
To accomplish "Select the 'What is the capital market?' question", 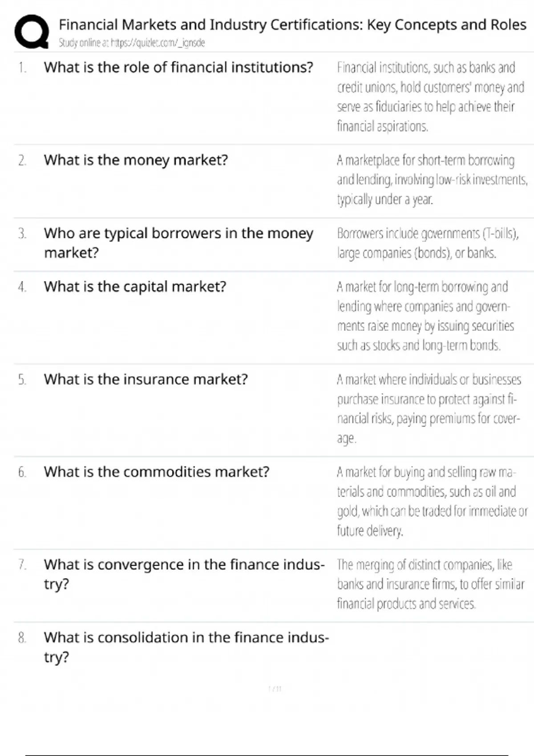I will coord(135,287).
